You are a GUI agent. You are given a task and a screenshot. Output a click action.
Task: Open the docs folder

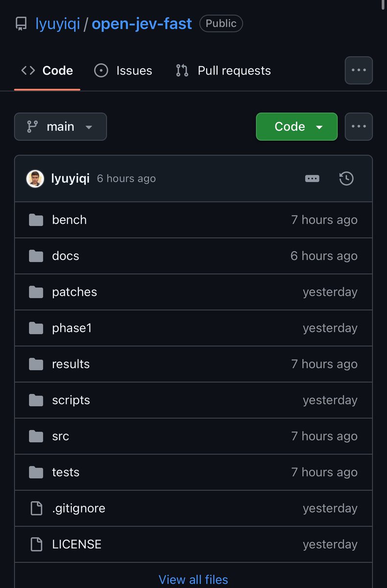pyautogui.click(x=65, y=256)
